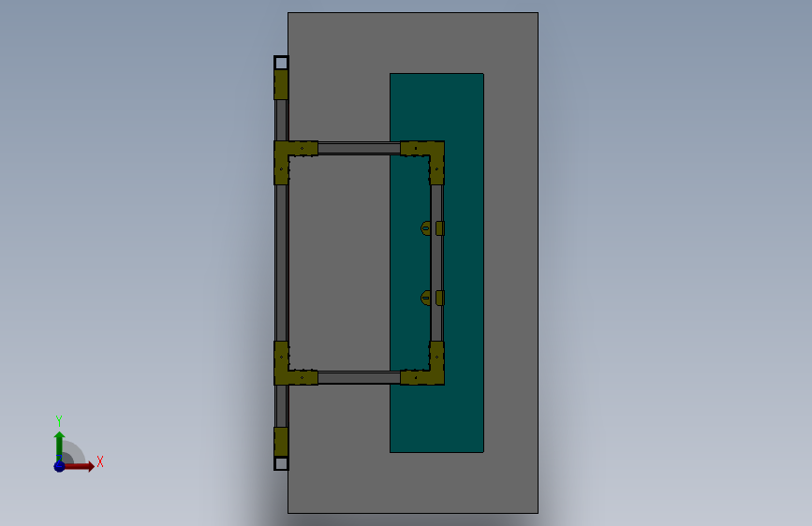Click the blue Z axis ball of the triad

click(x=60, y=466)
